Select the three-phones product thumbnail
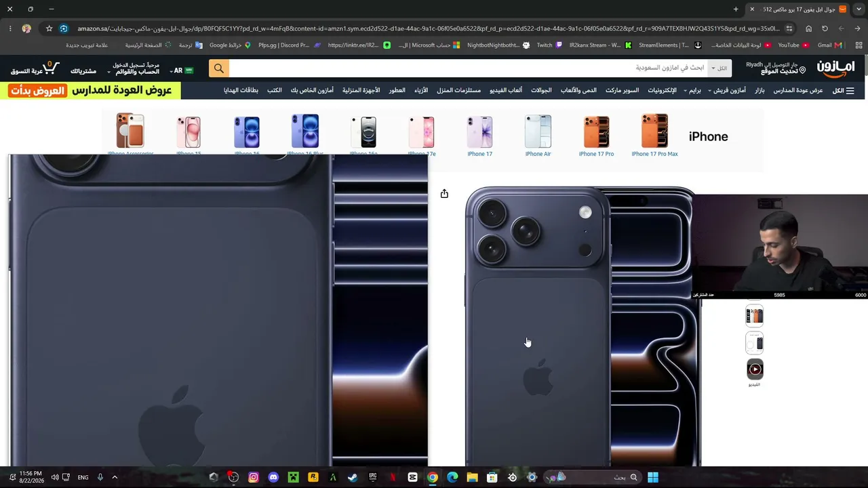Image resolution: width=868 pixels, height=488 pixels. (x=755, y=315)
